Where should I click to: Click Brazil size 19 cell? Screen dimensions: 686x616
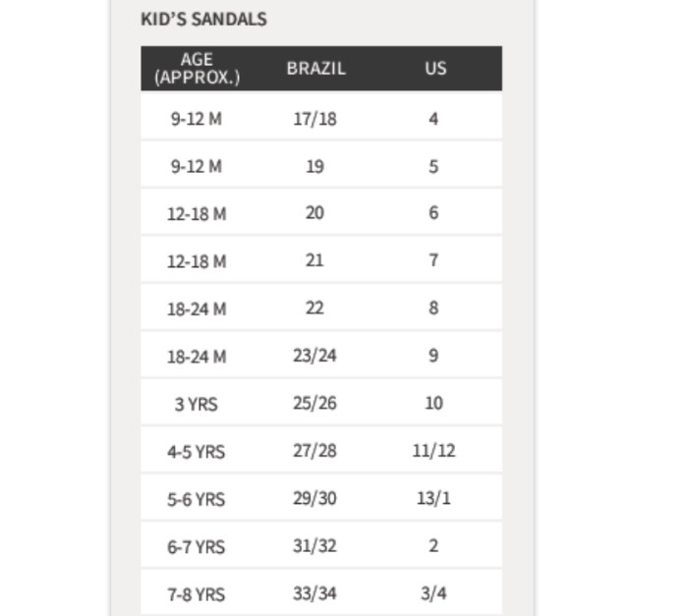pyautogui.click(x=315, y=167)
